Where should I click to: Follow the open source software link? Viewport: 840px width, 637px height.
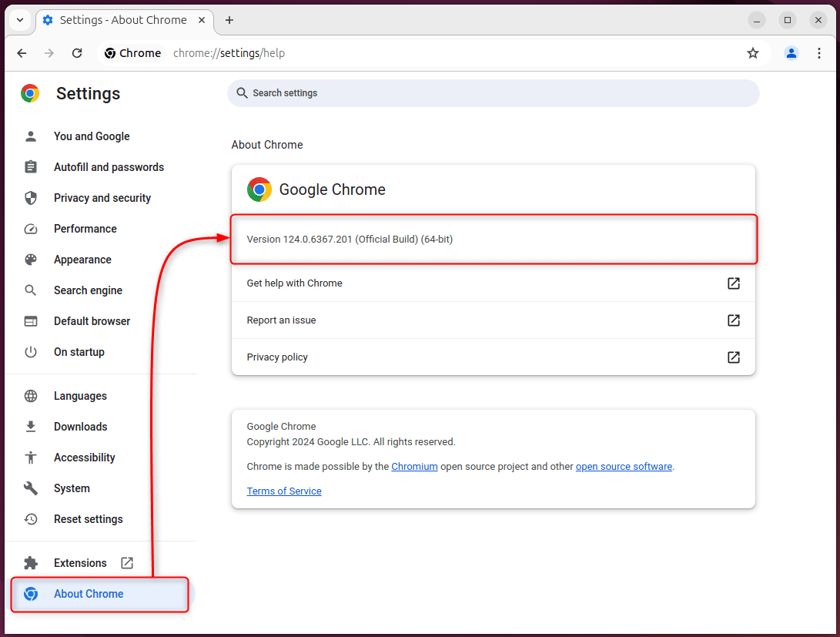[624, 467]
